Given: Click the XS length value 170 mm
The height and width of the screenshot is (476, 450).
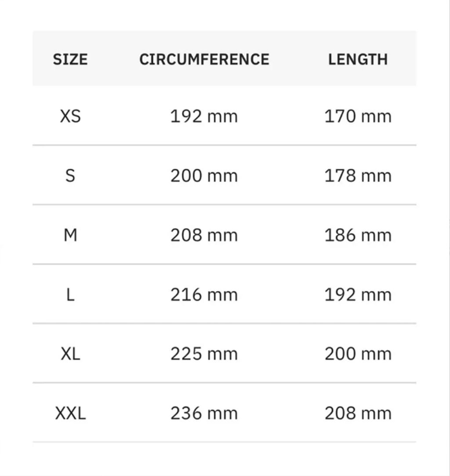Looking at the screenshot, I should click(x=358, y=116).
